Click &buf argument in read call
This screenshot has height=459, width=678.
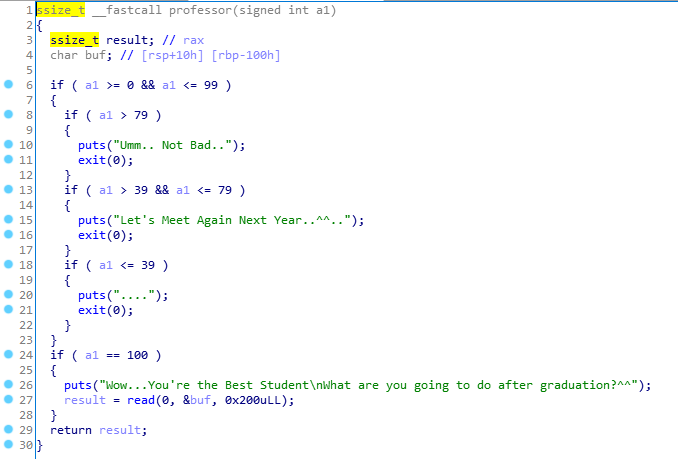(197, 400)
